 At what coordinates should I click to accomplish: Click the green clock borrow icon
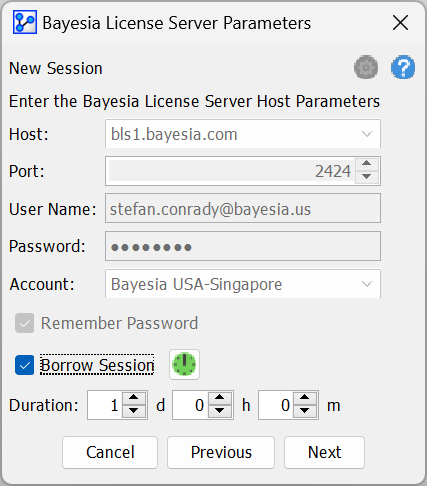point(184,364)
